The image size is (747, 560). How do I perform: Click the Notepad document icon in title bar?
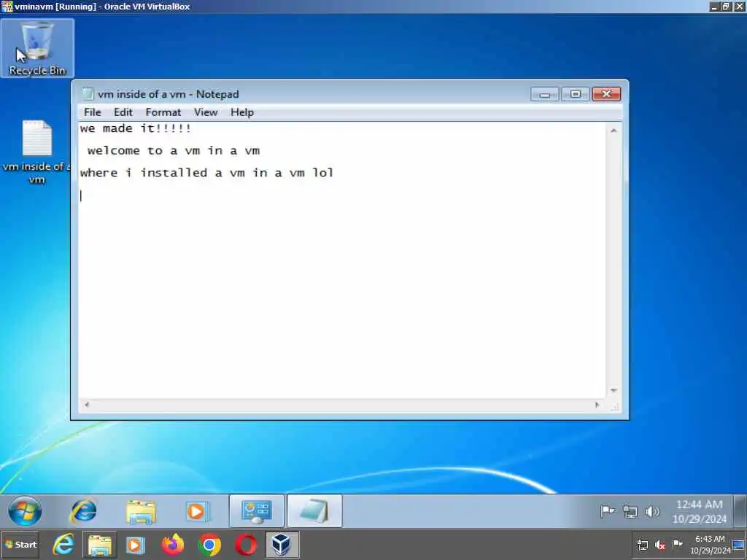tap(88, 94)
